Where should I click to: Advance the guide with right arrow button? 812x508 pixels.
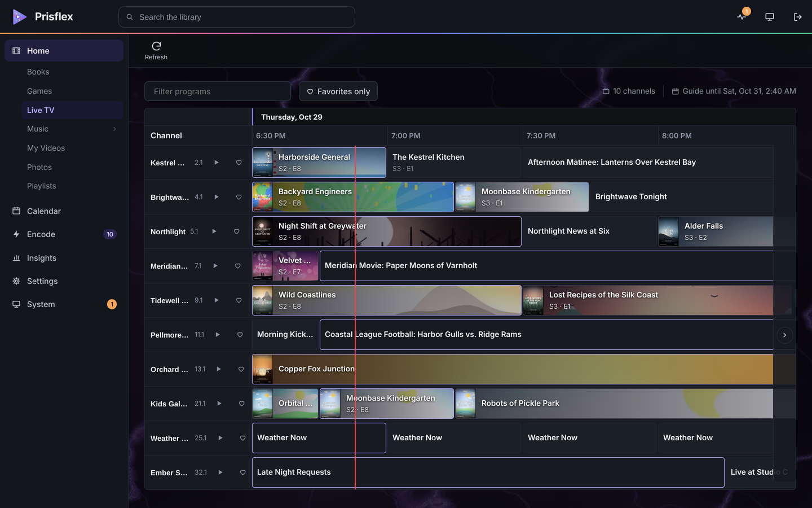point(784,335)
